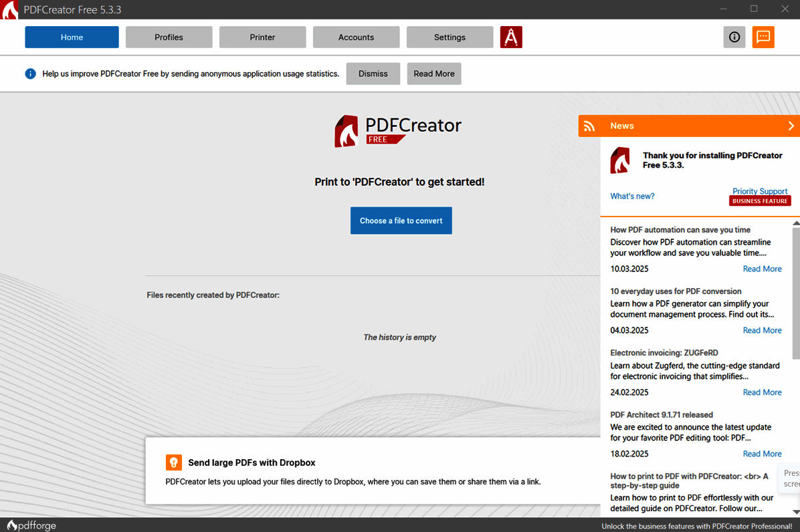Image resolution: width=800 pixels, height=532 pixels.
Task: Open the Settings tab
Action: (450, 37)
